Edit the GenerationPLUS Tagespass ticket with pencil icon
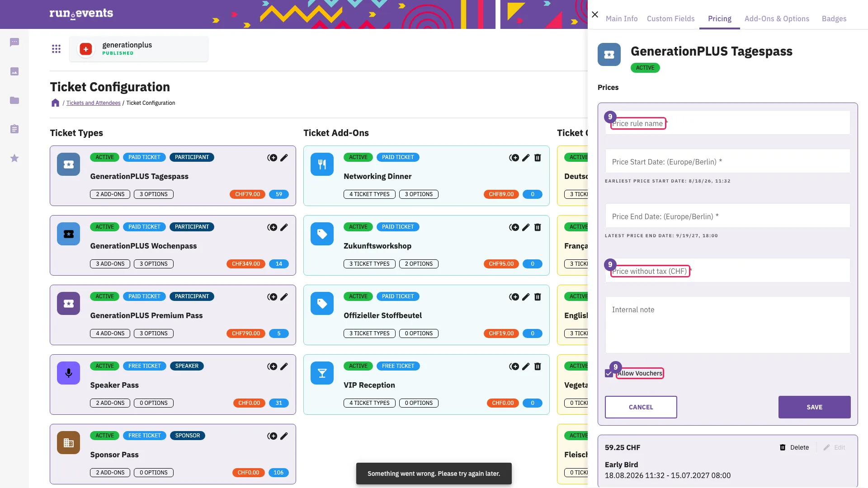 (284, 158)
